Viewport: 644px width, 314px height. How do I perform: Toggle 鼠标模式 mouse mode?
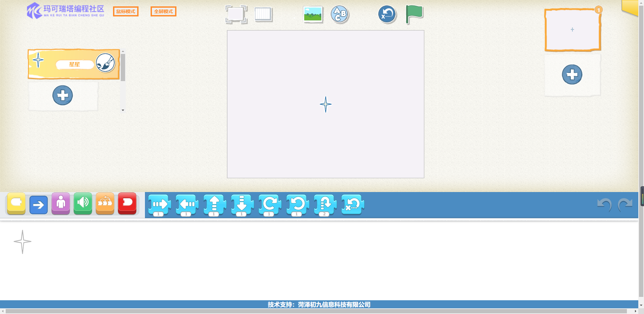126,11
